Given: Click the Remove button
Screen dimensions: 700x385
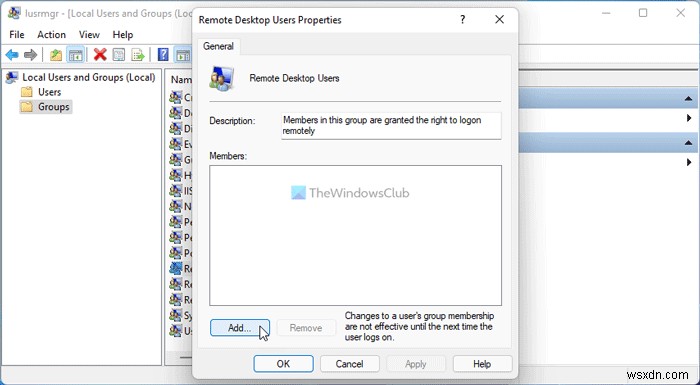Looking at the screenshot, I should [306, 328].
